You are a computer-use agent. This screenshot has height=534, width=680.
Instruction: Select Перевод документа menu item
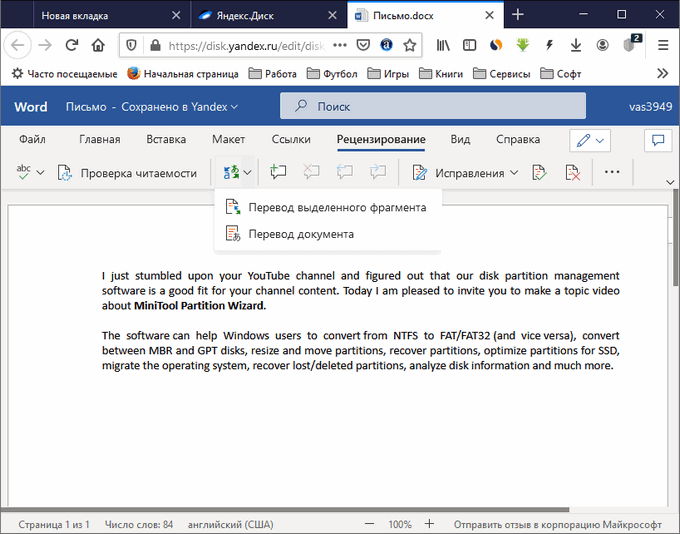tap(328, 234)
